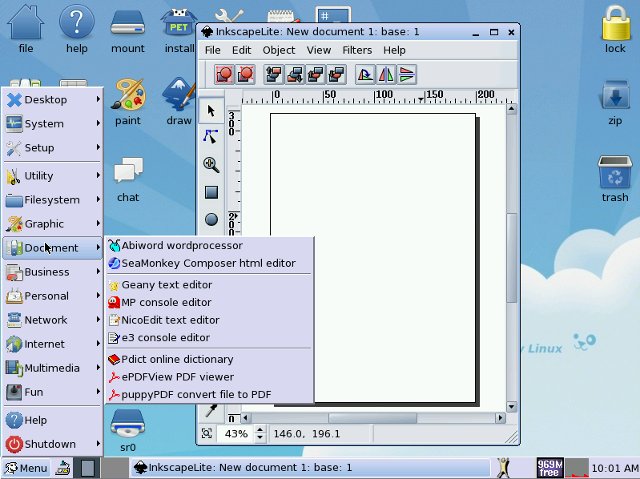
Task: Expand the System submenu
Action: click(53, 124)
